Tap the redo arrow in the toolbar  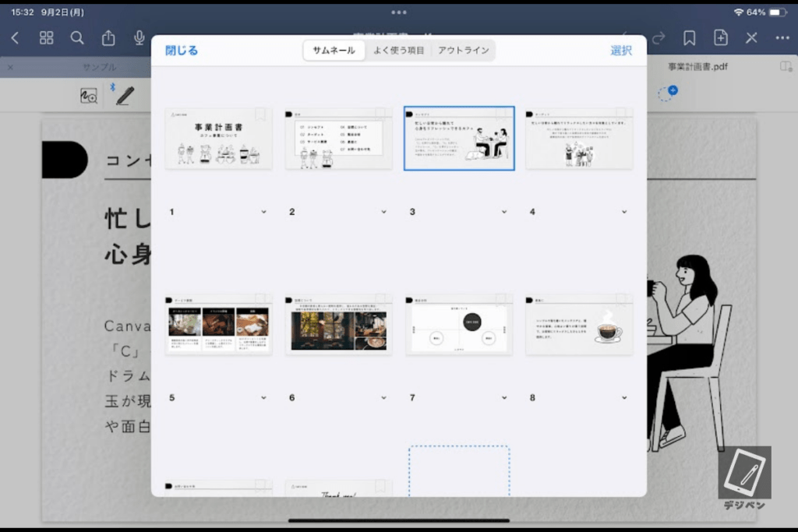pos(659,37)
